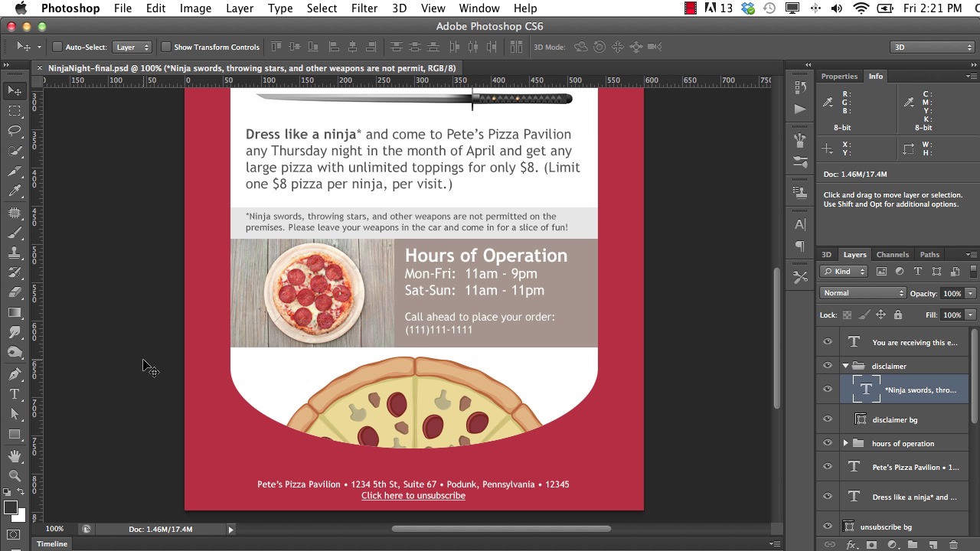Image resolution: width=980 pixels, height=551 pixels.
Task: Select the Horizontal Type tool
Action: click(15, 394)
